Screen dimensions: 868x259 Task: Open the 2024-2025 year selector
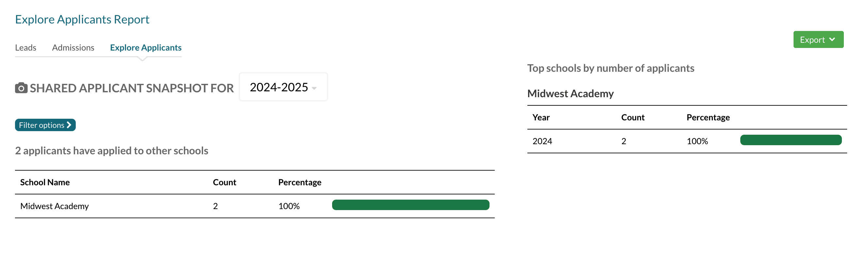pyautogui.click(x=283, y=87)
